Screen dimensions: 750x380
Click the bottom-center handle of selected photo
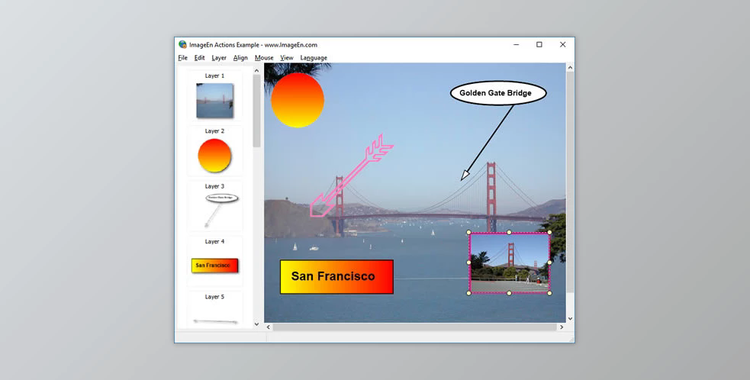[509, 293]
